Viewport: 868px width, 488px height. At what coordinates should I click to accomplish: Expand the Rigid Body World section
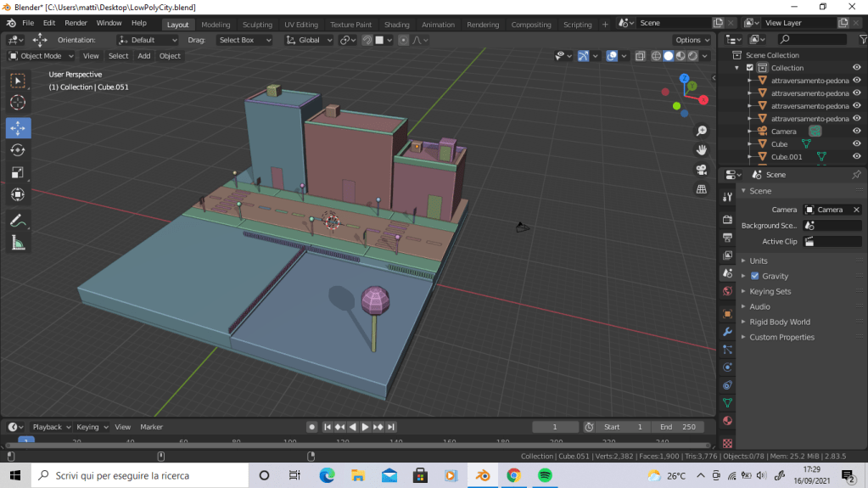pos(779,322)
